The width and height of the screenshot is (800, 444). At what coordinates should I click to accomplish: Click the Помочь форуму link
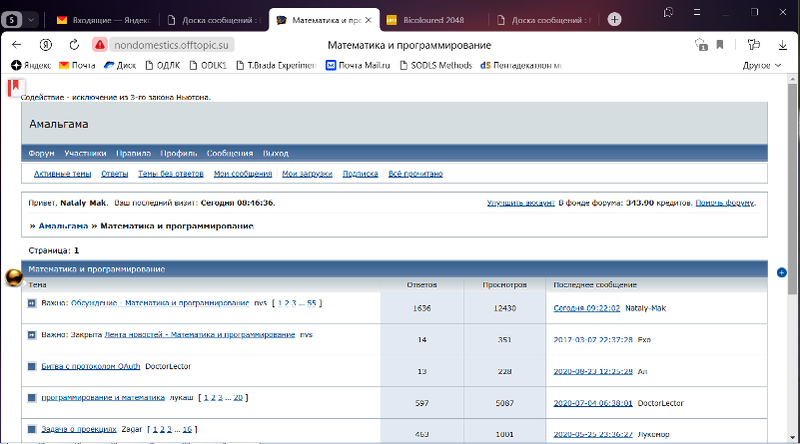click(x=724, y=203)
